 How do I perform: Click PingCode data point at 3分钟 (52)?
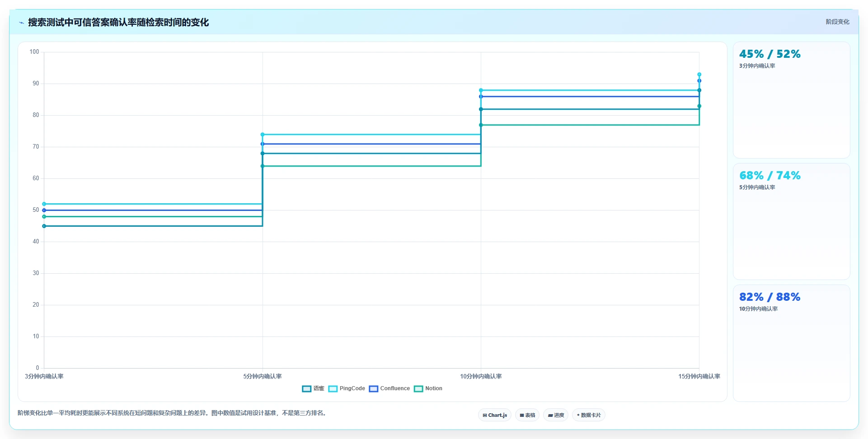[44, 204]
